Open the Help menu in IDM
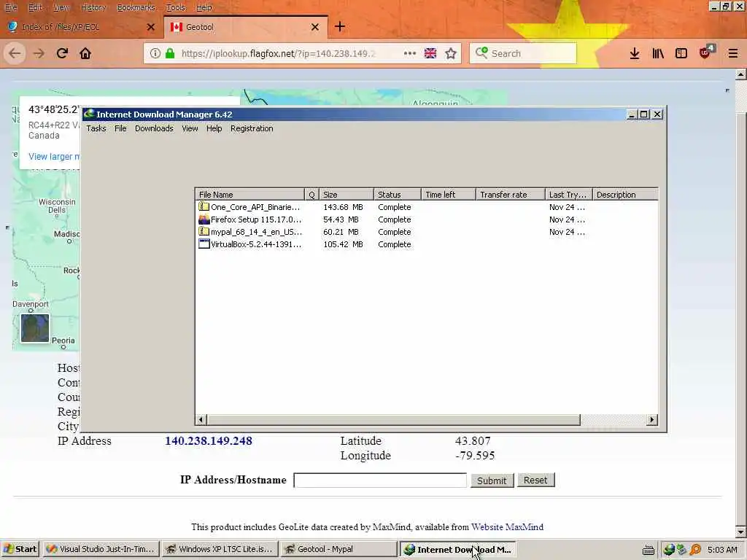Screen dimensions: 747x560 coord(214,128)
